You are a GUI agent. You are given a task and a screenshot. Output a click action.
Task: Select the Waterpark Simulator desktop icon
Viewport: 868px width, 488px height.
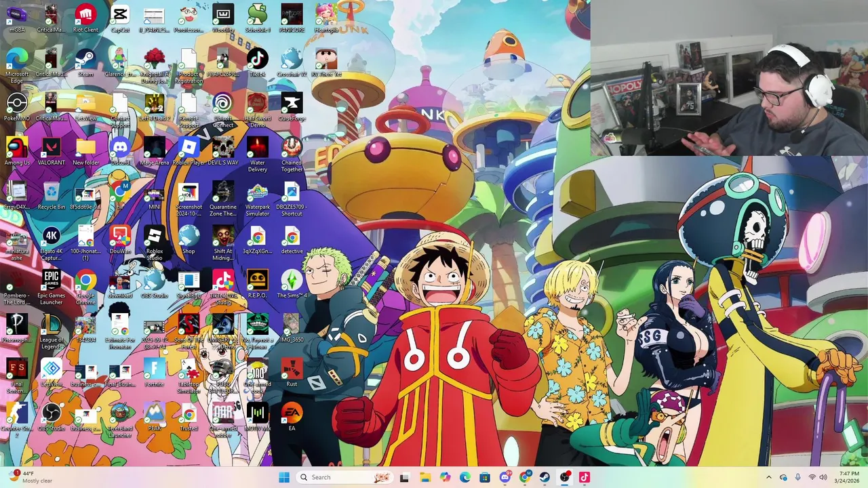[x=258, y=199]
